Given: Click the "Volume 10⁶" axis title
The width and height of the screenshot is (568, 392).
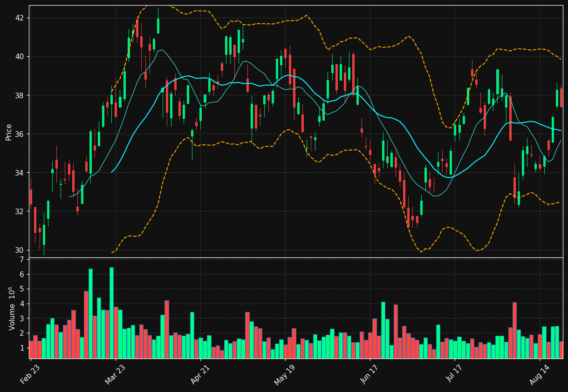Looking at the screenshot, I should [x=12, y=308].
